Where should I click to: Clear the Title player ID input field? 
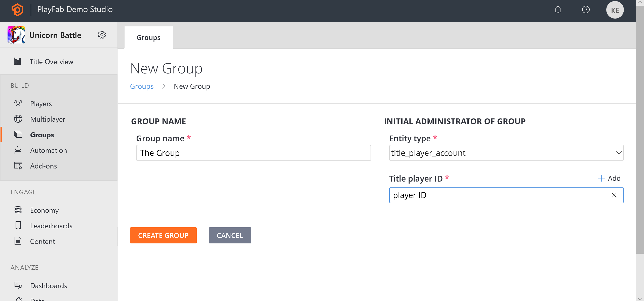614,195
